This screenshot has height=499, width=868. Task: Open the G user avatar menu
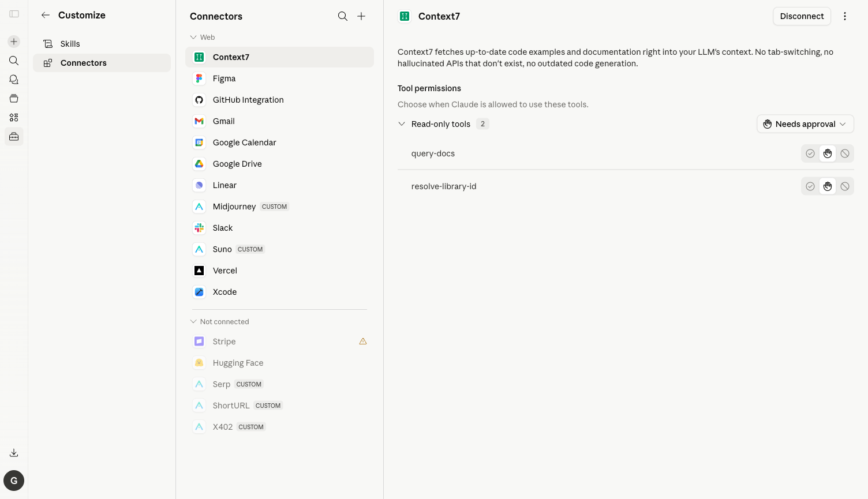pos(14,481)
